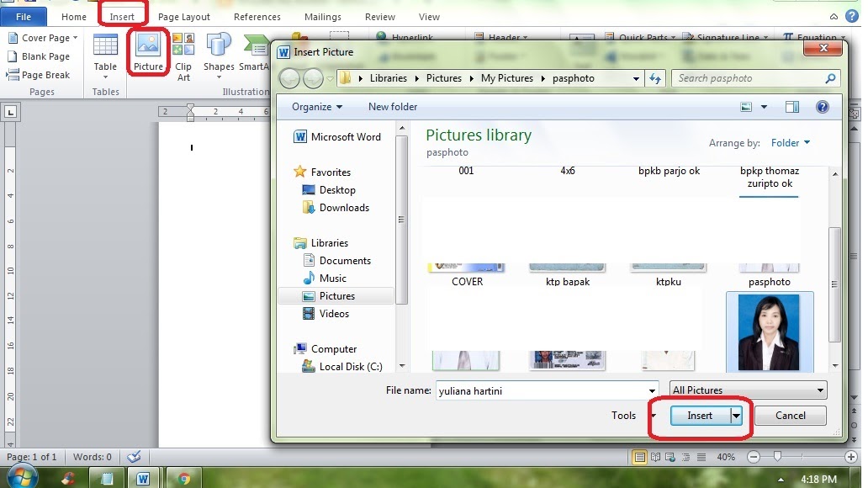This screenshot has height=488, width=868.
Task: Switch to Print Layout view
Action: click(x=639, y=457)
